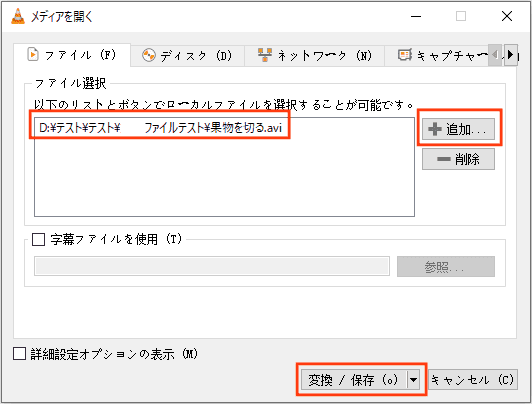Image resolution: width=532 pixels, height=404 pixels.
Task: Click the network icon on ネットワーク tab
Action: tap(265, 55)
